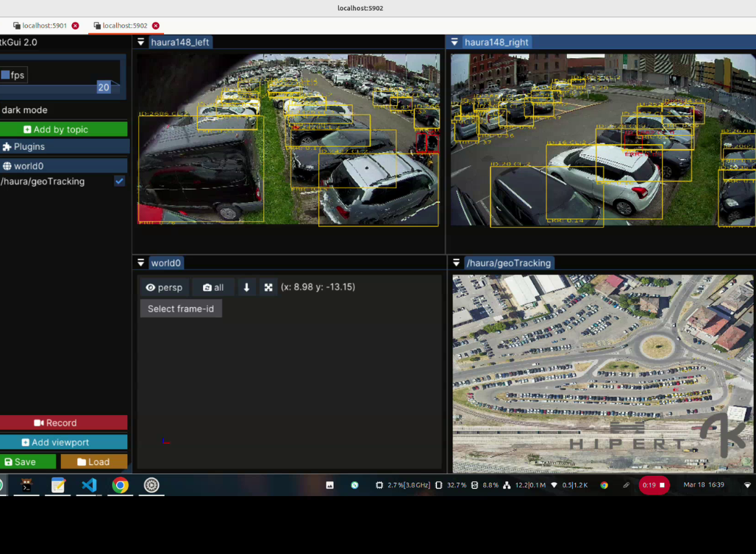Screen dimensions: 756x554
Task: Open the settings gear app in the taskbar
Action: [x=151, y=485]
